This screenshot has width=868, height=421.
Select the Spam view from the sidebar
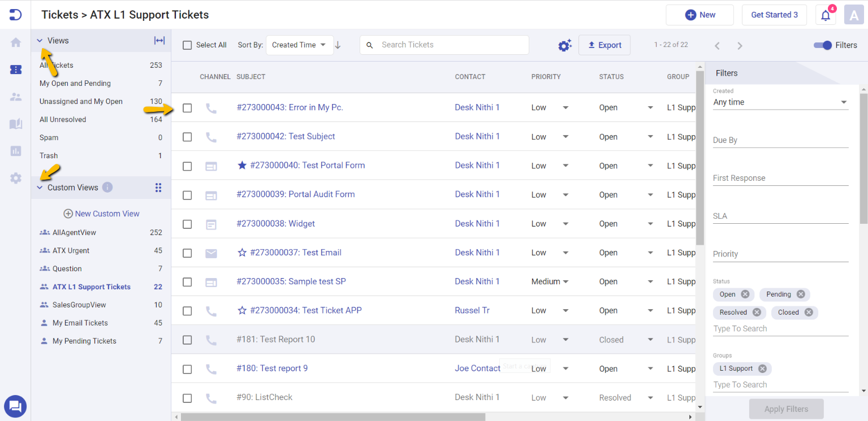(49, 137)
